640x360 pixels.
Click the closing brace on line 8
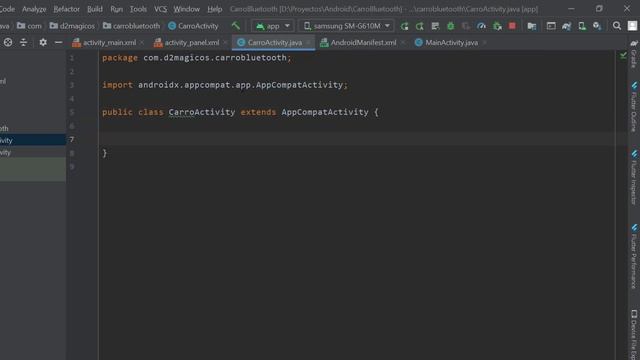point(104,153)
